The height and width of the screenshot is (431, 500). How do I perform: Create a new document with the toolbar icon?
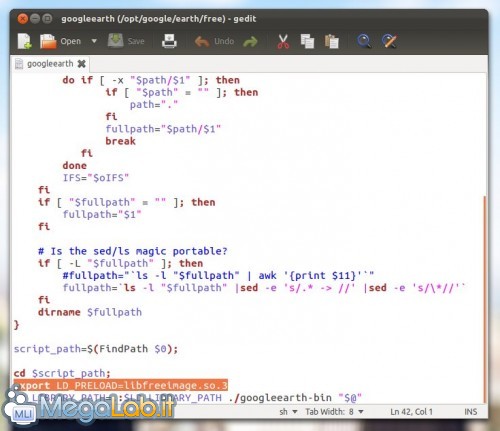click(24, 41)
